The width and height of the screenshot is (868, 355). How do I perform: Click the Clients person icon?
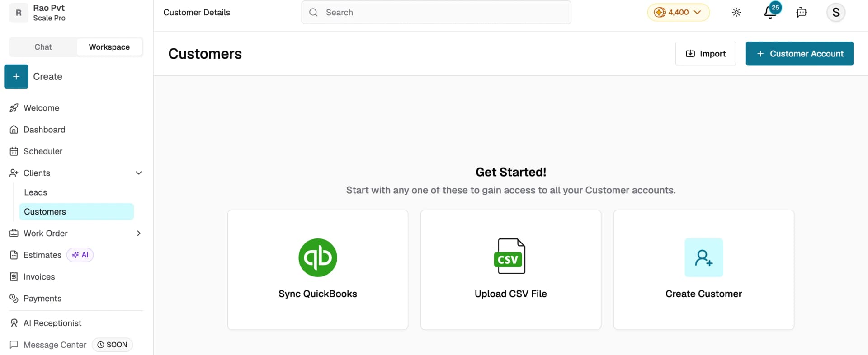click(x=14, y=173)
